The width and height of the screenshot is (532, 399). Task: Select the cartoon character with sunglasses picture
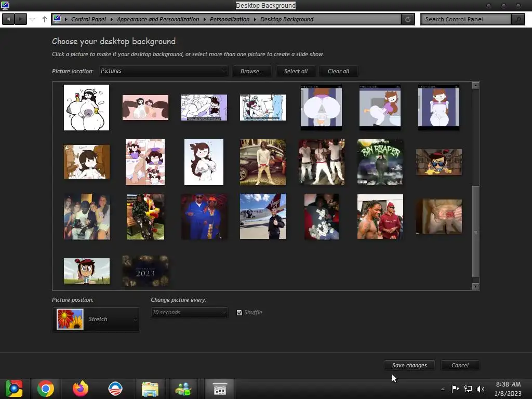pyautogui.click(x=438, y=162)
